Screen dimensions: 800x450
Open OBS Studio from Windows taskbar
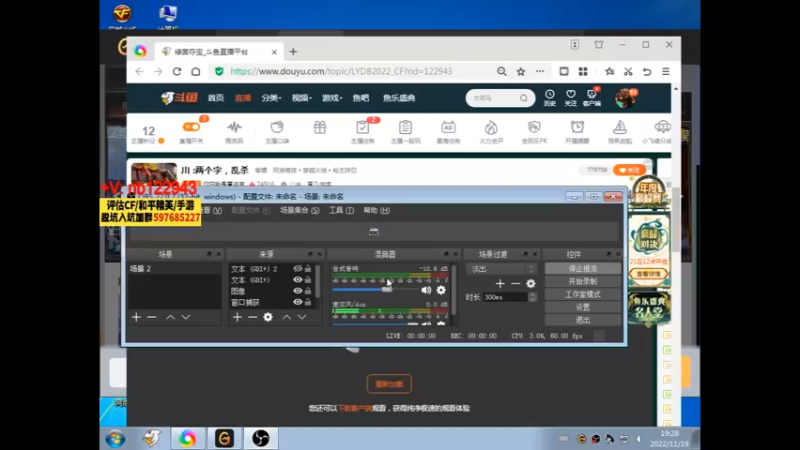[x=261, y=438]
